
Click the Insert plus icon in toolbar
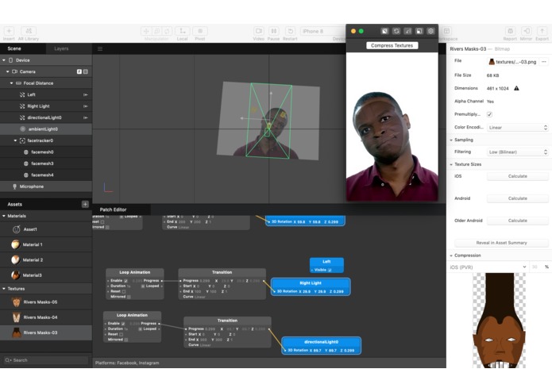click(10, 31)
